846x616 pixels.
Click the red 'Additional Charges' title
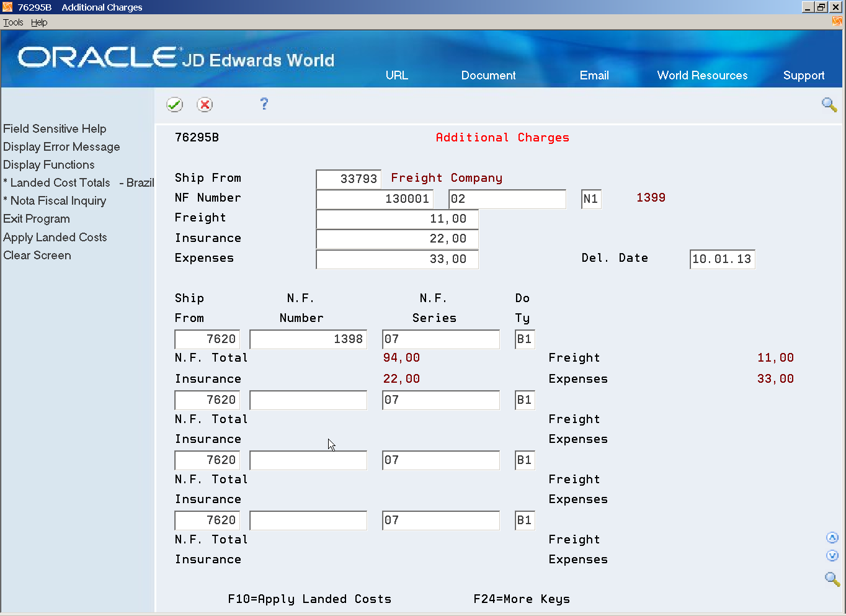(502, 137)
